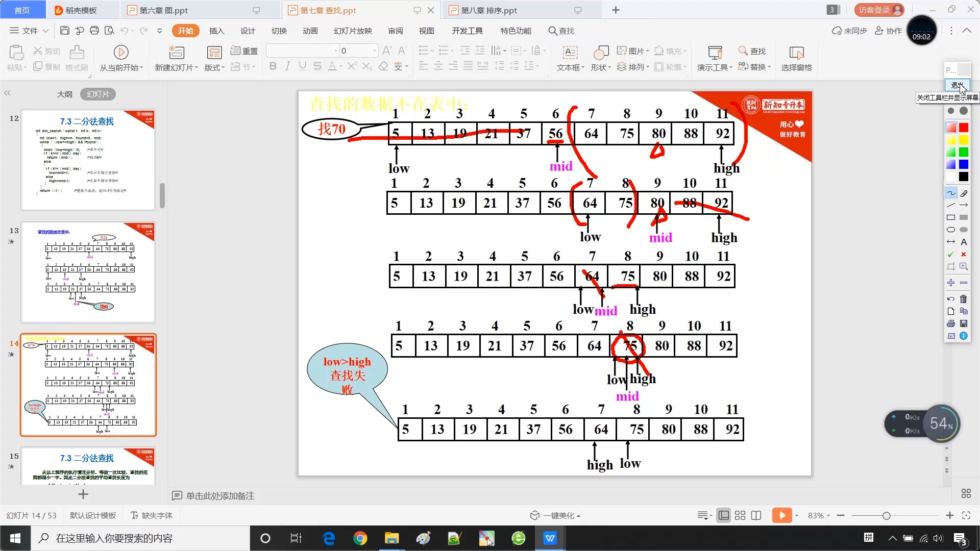Viewport: 980px width, 551px height.
Task: Select the green checkmark stamp tool
Action: [951, 254]
